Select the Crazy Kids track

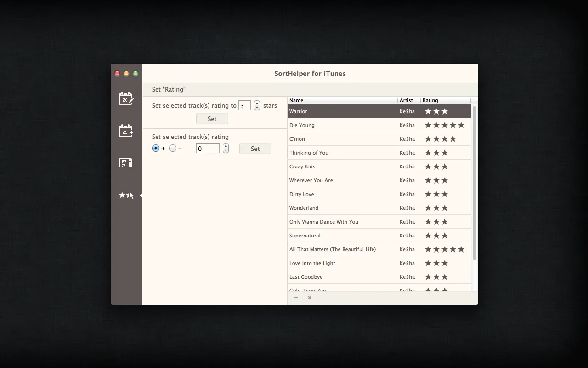point(379,167)
